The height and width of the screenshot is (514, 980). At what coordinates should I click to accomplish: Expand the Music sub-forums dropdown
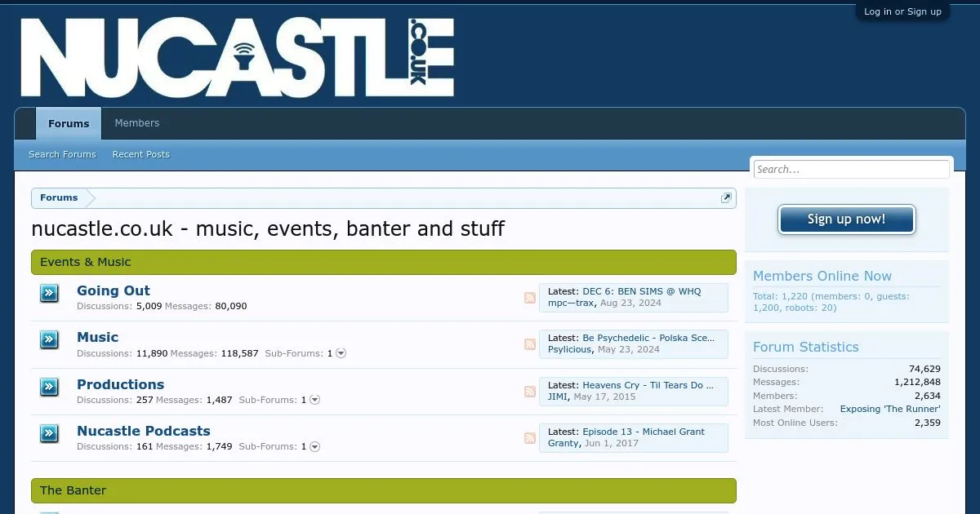pyautogui.click(x=341, y=353)
